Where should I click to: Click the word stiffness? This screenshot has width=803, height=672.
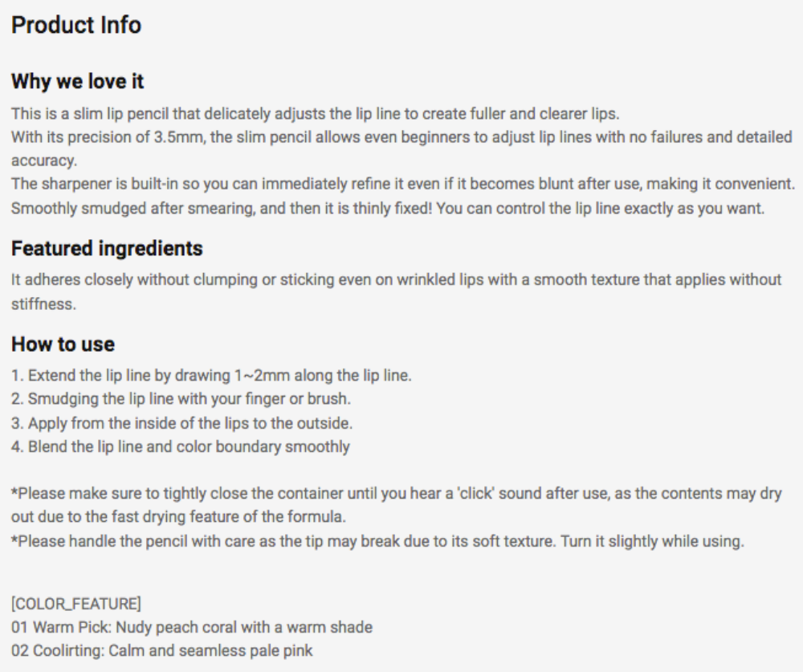coord(43,303)
